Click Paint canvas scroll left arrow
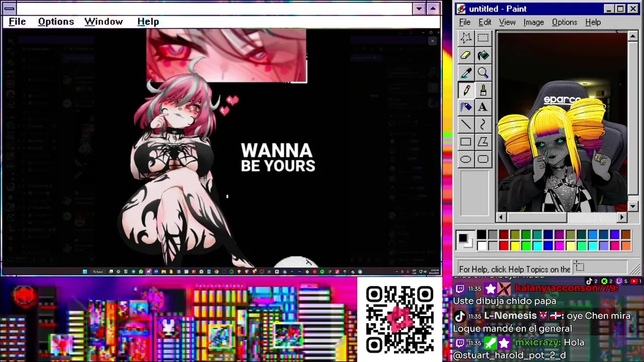The image size is (644, 362). pos(501,217)
